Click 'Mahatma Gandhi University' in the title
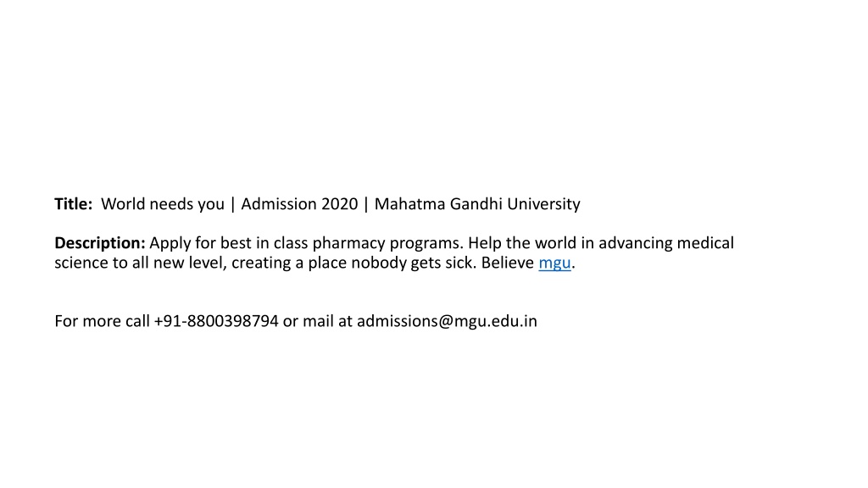The height and width of the screenshot is (488, 868). [x=477, y=203]
